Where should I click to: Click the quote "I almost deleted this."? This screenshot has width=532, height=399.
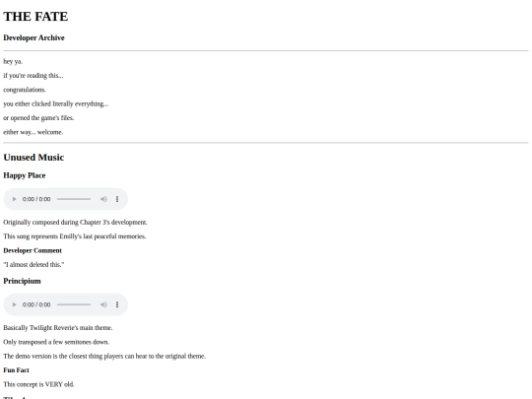[33, 264]
